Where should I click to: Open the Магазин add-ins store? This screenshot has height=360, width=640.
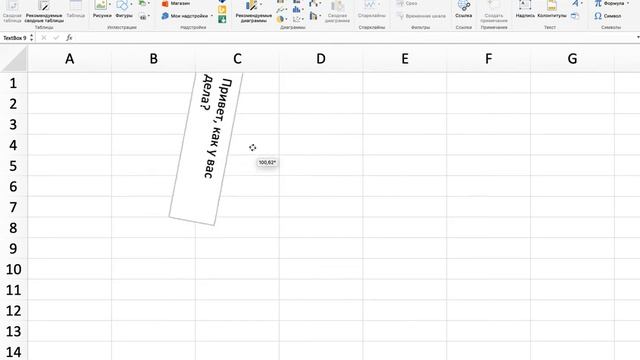(x=176, y=3)
